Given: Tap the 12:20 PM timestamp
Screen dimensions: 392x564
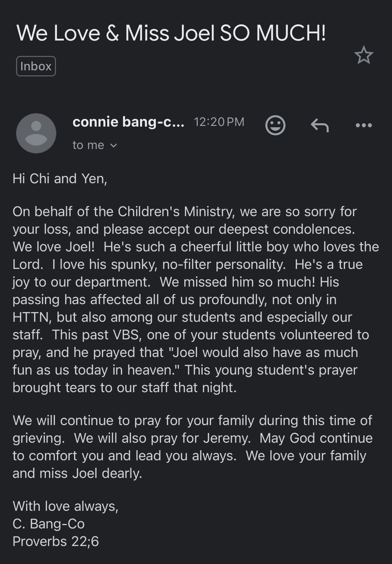Looking at the screenshot, I should (x=219, y=122).
